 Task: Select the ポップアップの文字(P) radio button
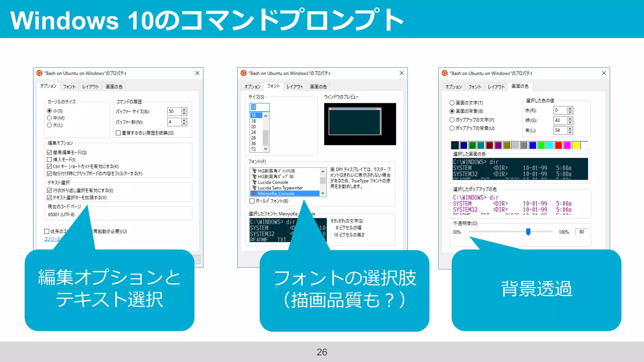(452, 120)
